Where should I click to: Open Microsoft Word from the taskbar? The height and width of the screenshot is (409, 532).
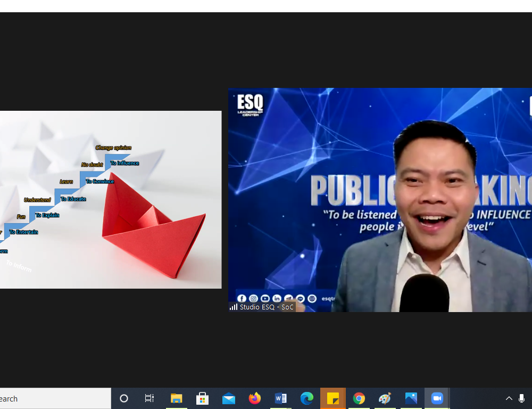pyautogui.click(x=281, y=398)
